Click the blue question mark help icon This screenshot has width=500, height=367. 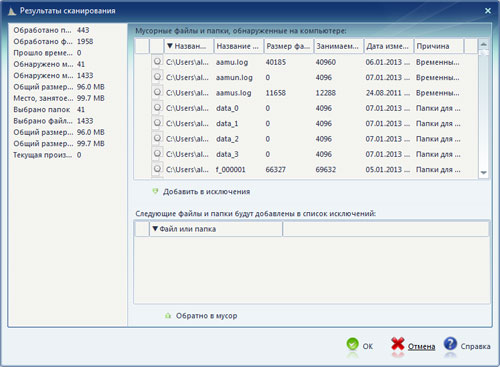point(450,344)
